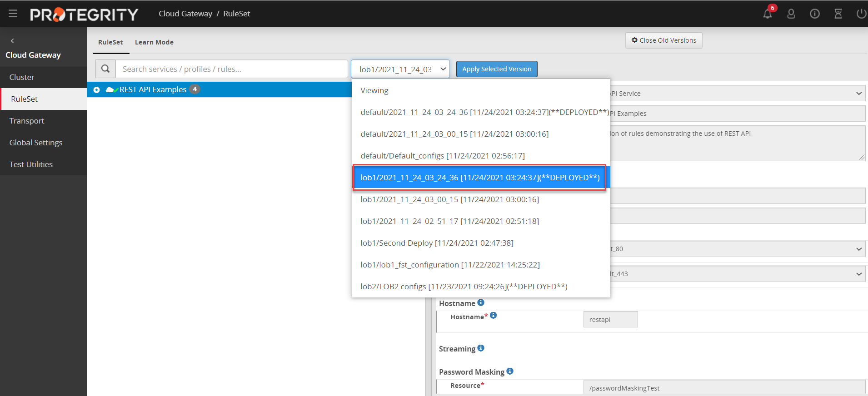This screenshot has width=868, height=396.
Task: Expand REST API Examples plus icon
Action: pos(96,90)
